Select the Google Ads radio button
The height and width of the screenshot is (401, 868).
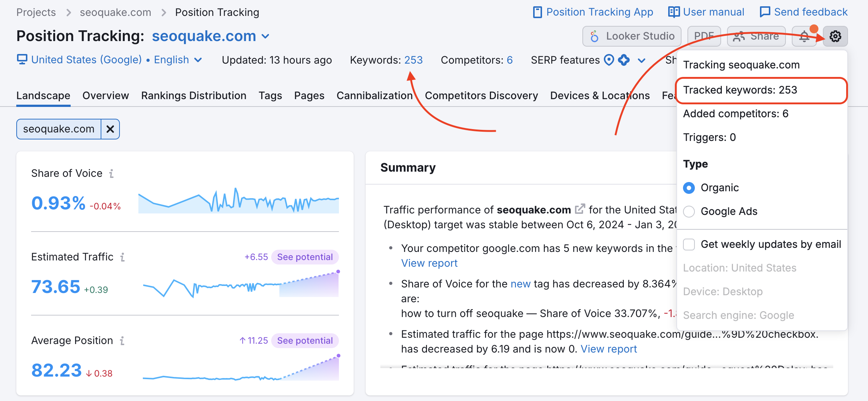point(689,212)
